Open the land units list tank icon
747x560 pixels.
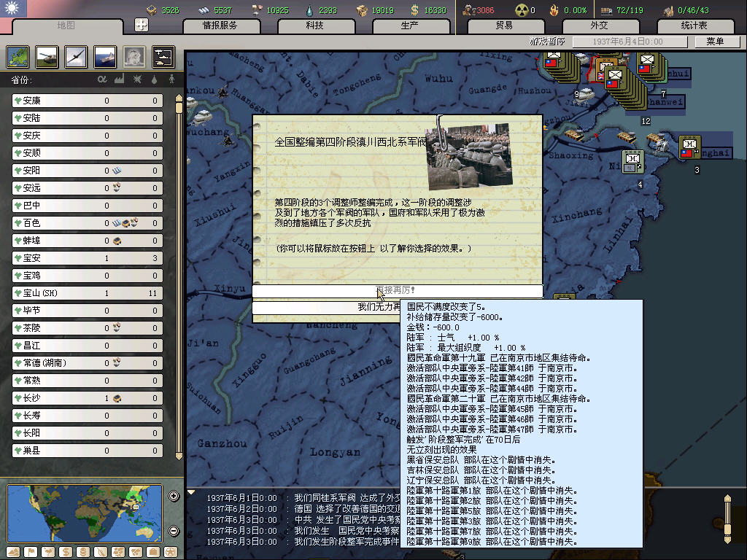(47, 57)
